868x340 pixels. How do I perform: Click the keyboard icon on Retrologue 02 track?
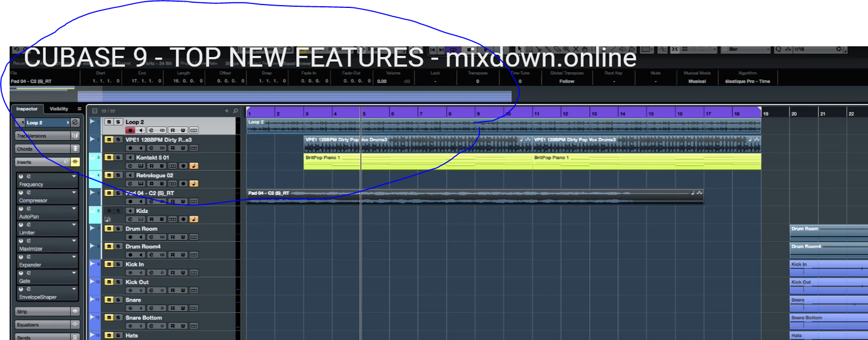pyautogui.click(x=141, y=184)
